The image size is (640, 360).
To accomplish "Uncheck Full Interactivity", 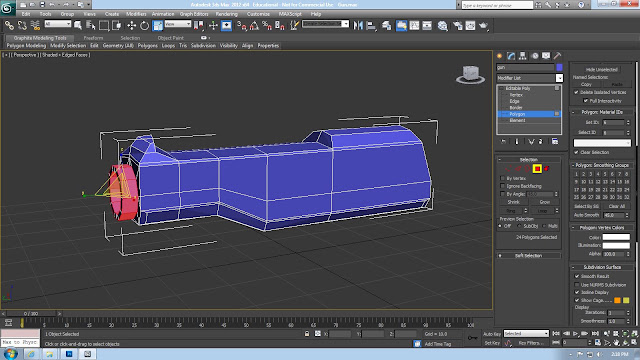I will tap(586, 100).
